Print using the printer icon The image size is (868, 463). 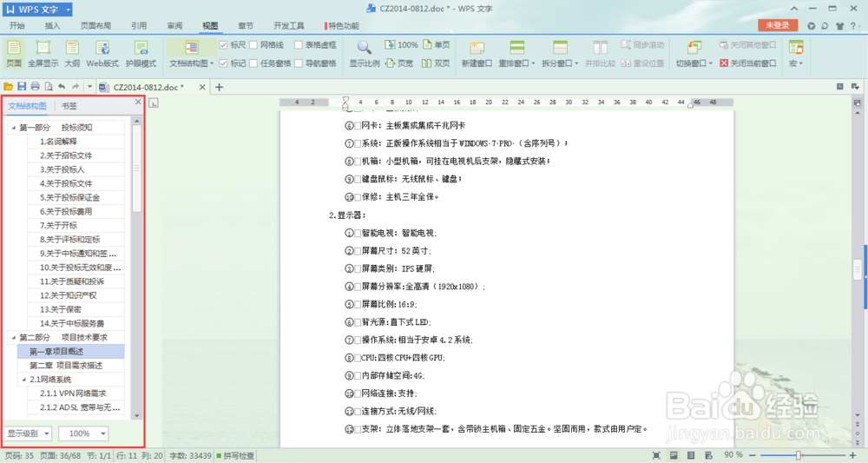pos(35,86)
